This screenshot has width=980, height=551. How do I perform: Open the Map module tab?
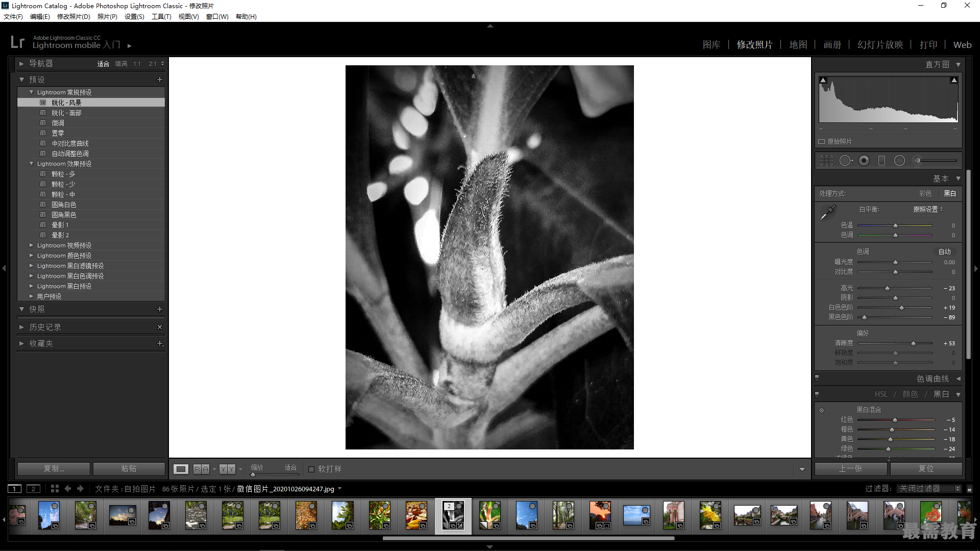point(798,45)
